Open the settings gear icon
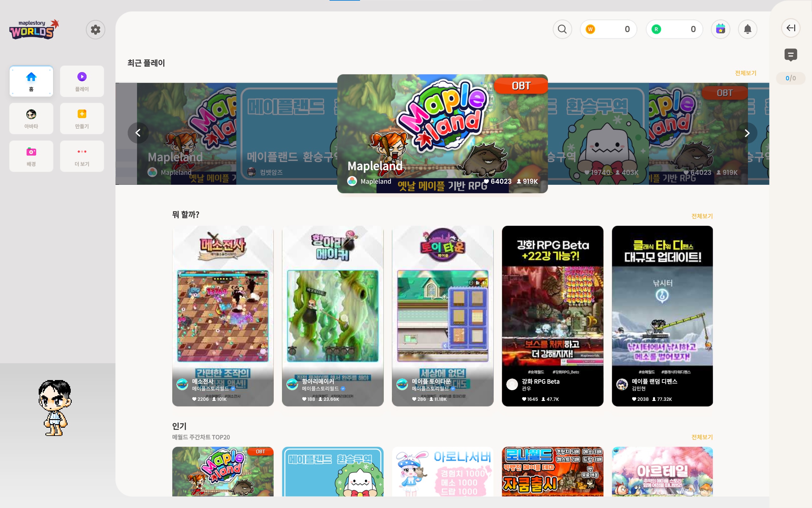Image resolution: width=812 pixels, height=508 pixels. (x=95, y=30)
